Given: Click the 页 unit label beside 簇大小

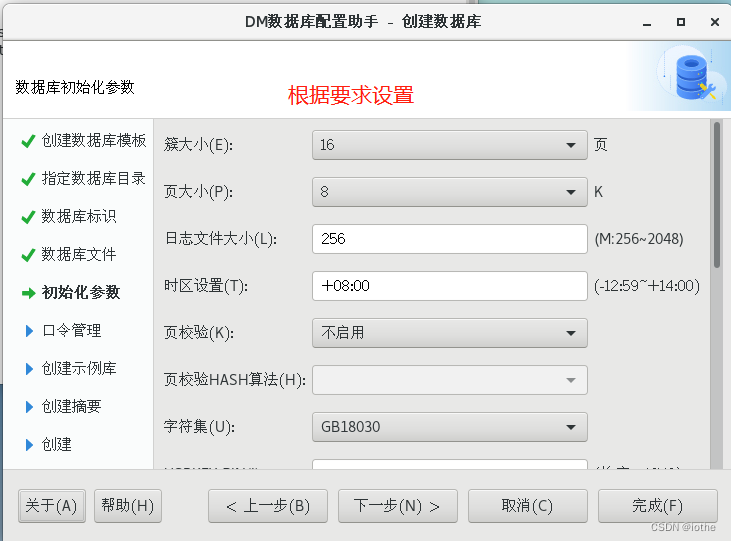Looking at the screenshot, I should [x=600, y=145].
